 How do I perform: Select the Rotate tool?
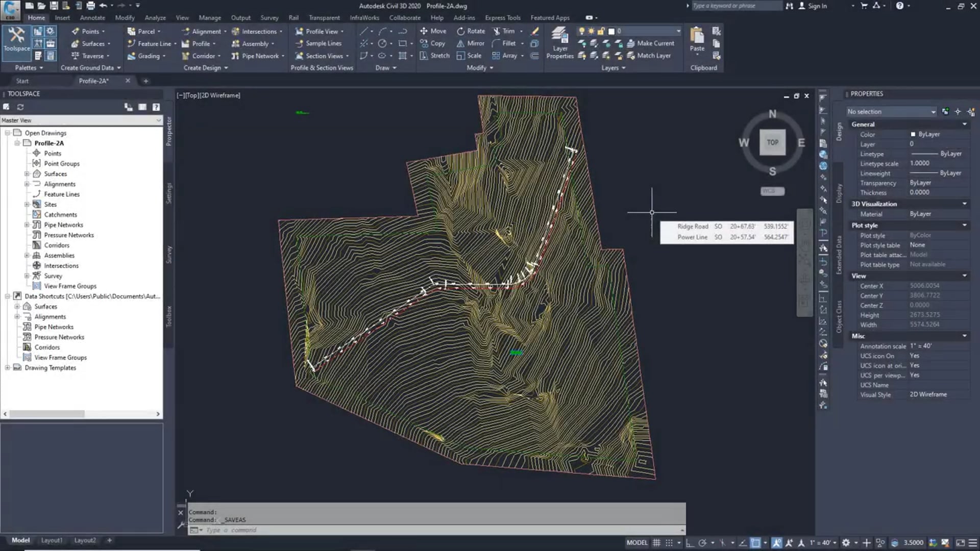[470, 31]
